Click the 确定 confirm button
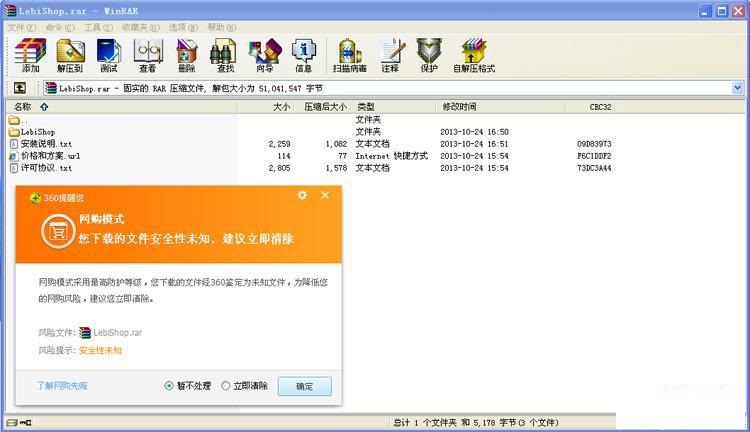Viewport: 750px width, 432px height. [305, 386]
